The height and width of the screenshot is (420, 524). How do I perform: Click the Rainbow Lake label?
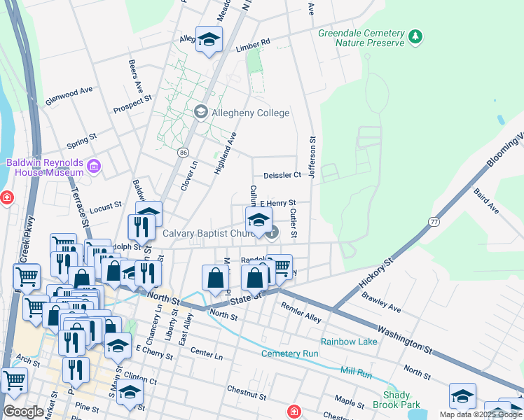click(x=349, y=342)
